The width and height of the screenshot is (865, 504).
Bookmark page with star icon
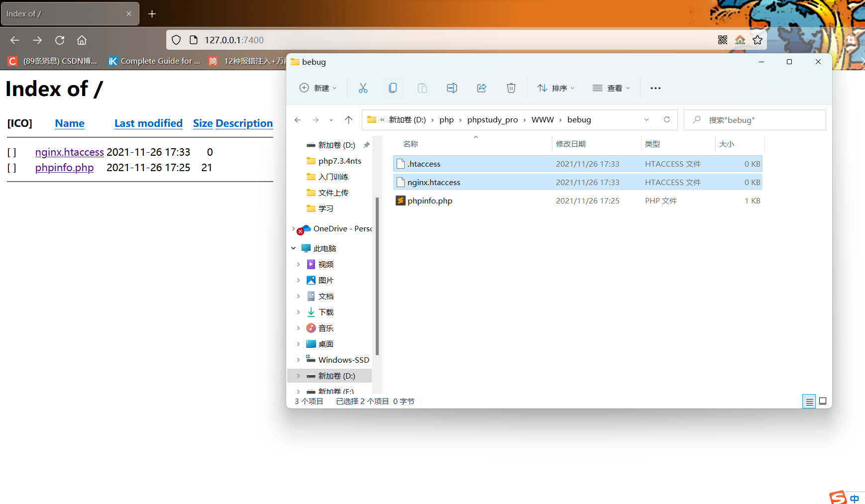point(757,40)
